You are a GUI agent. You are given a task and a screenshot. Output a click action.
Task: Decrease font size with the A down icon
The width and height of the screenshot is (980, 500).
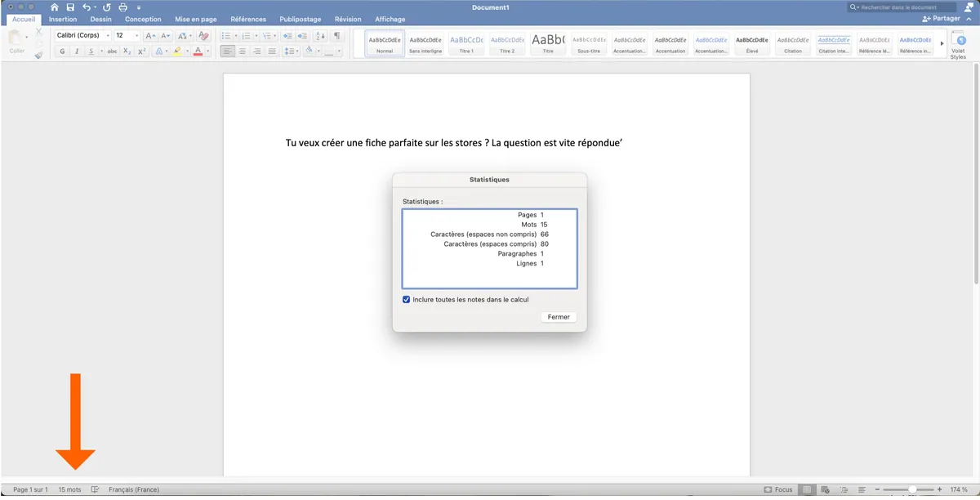click(x=166, y=36)
